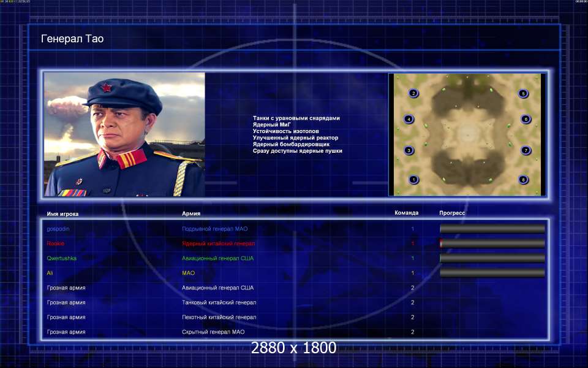
Task: Click 'Грозная армия' in Пехотный генерал row
Action: point(66,317)
